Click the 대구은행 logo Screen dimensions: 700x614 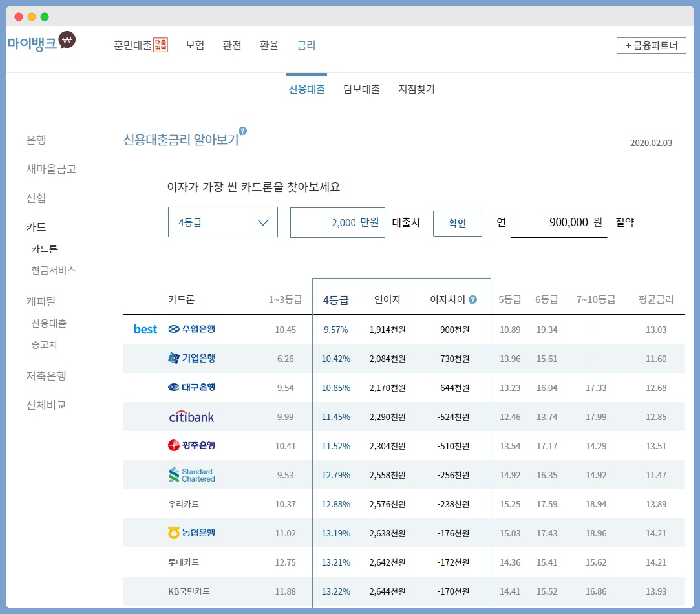click(191, 387)
